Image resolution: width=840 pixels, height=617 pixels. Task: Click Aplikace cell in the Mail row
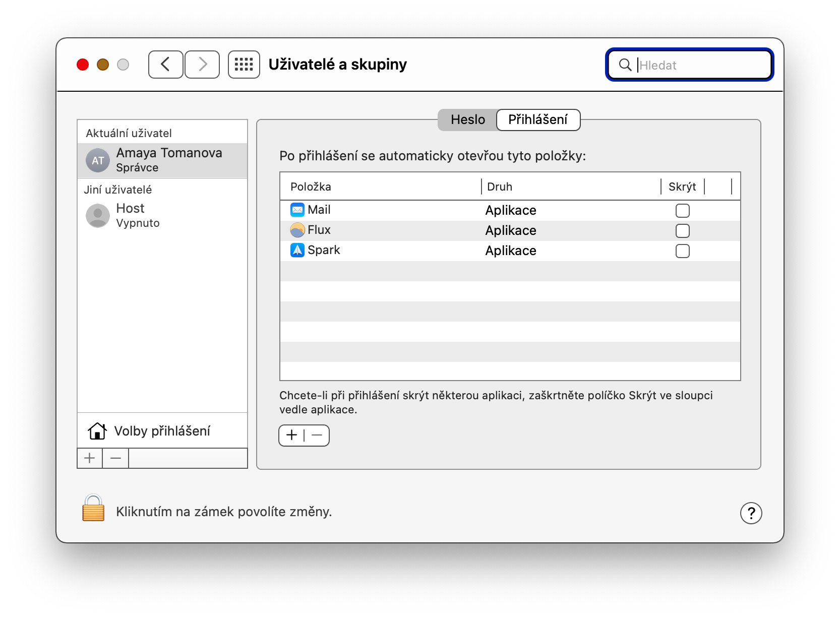511,210
